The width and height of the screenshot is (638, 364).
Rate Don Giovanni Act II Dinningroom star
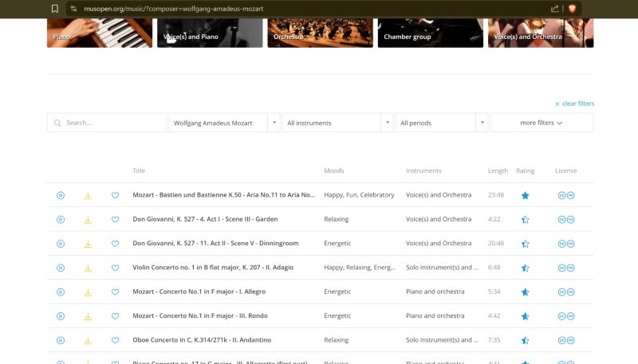[x=526, y=244]
